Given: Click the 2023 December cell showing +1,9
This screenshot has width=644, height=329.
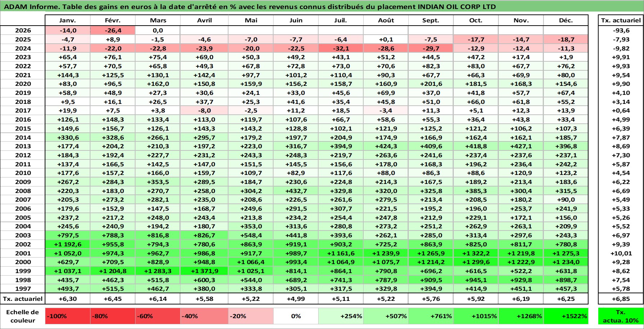Looking at the screenshot, I should pyautogui.click(x=566, y=57).
